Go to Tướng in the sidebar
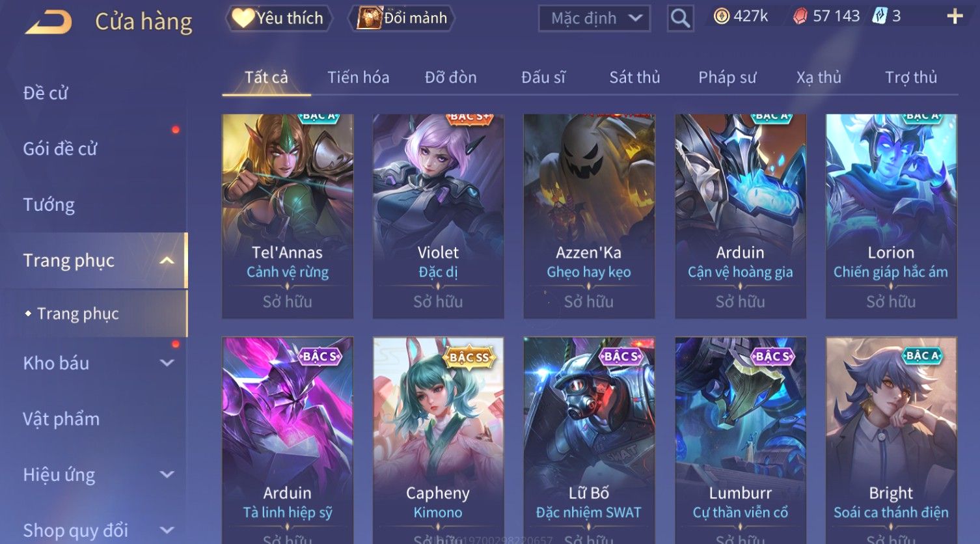 (49, 204)
